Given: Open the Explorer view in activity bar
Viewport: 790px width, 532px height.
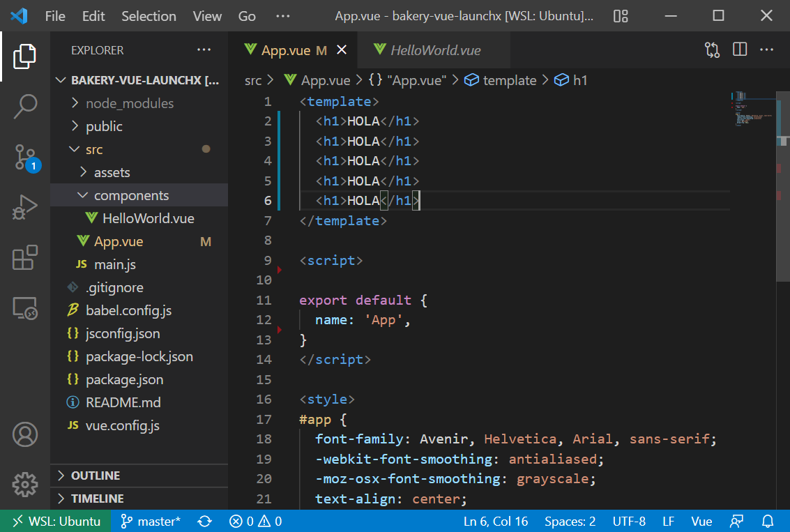Looking at the screenshot, I should tap(24, 56).
